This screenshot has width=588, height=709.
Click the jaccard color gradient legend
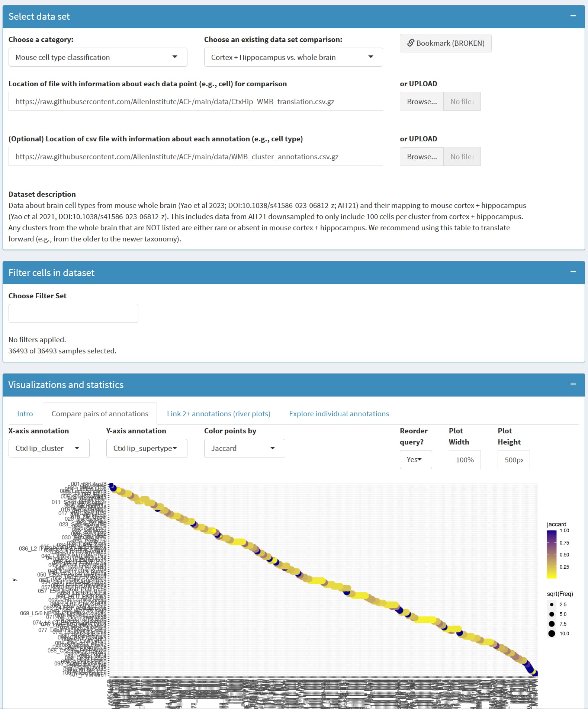click(552, 554)
